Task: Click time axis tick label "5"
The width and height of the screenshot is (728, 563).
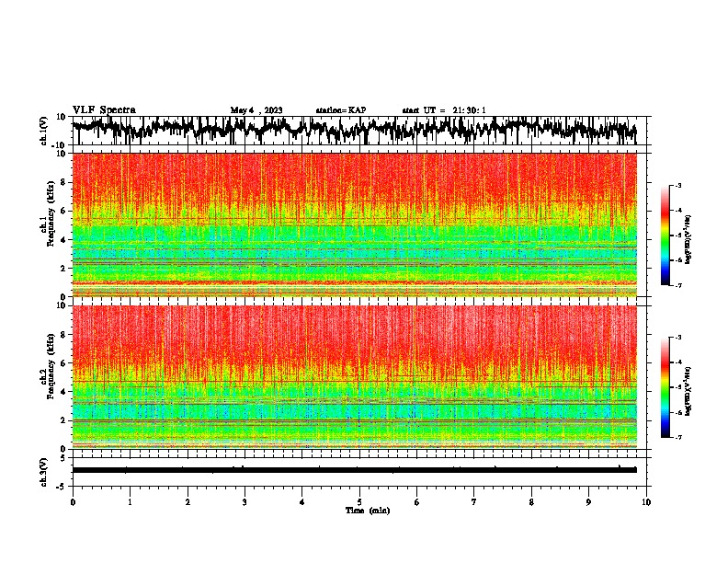Action: tap(359, 502)
